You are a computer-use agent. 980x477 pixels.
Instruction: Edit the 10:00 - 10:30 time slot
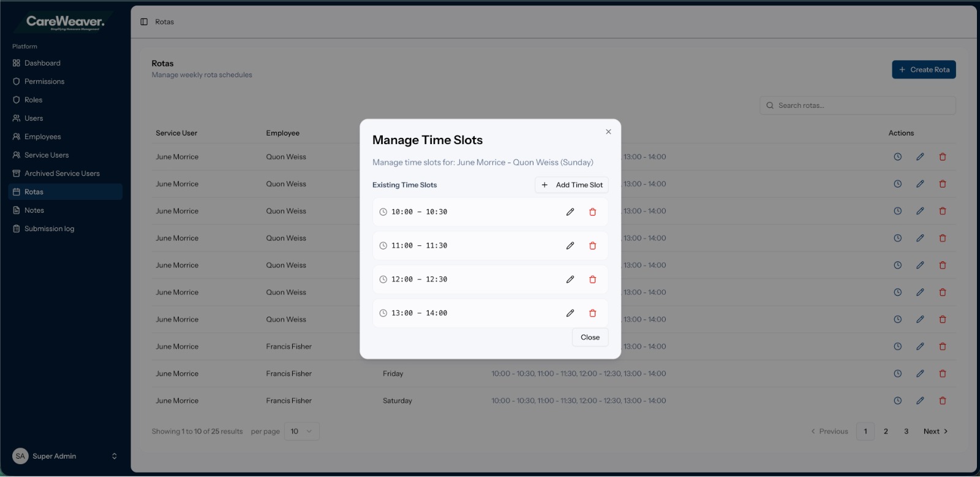570,212
